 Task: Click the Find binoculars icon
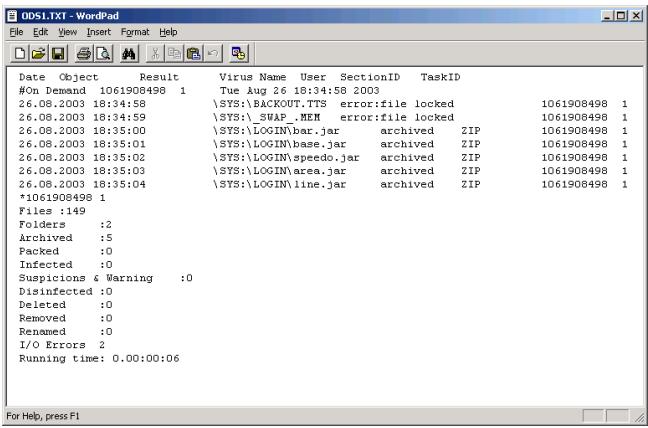[129, 54]
